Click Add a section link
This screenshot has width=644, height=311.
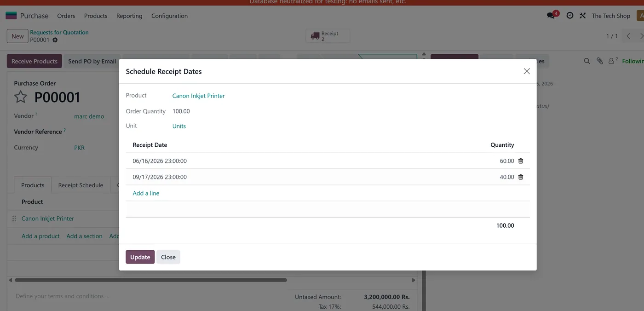(84, 236)
